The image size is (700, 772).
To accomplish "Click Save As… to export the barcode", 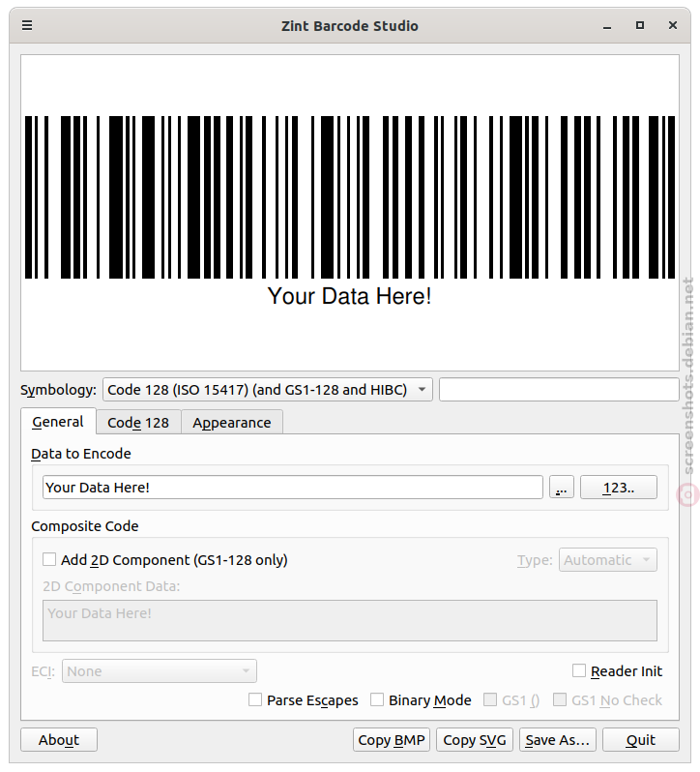I will pos(557,739).
